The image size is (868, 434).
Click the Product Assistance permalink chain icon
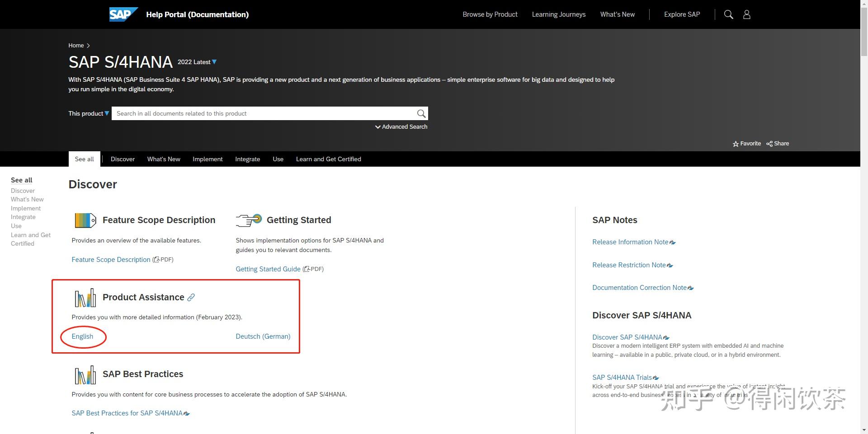pyautogui.click(x=191, y=297)
